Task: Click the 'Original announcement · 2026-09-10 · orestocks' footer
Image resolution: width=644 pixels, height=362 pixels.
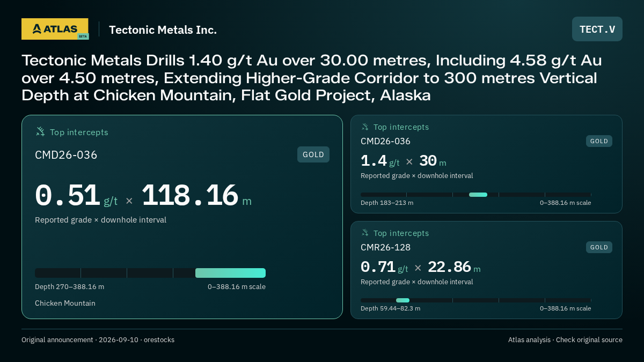Action: (98, 340)
